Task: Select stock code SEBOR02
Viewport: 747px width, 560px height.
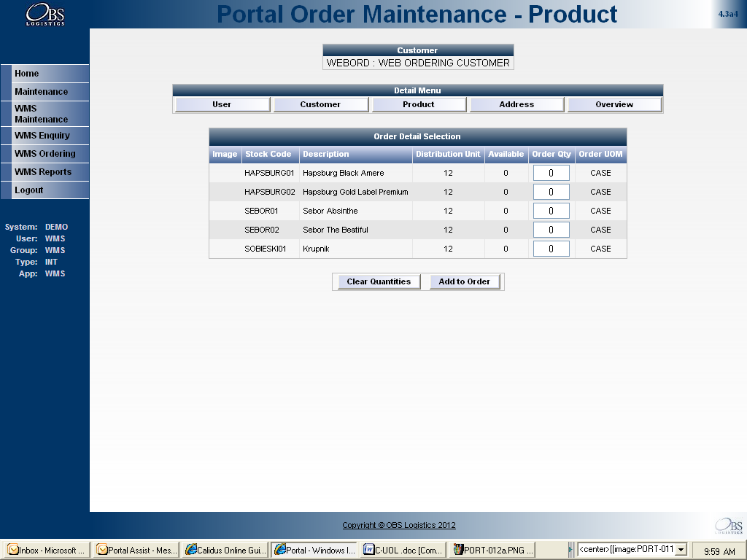Action: coord(262,230)
